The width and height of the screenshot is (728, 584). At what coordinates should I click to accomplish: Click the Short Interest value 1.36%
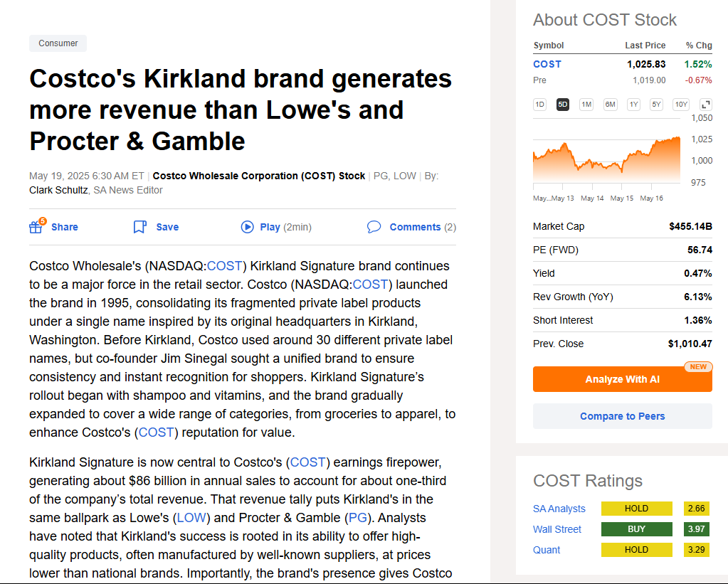coord(698,320)
